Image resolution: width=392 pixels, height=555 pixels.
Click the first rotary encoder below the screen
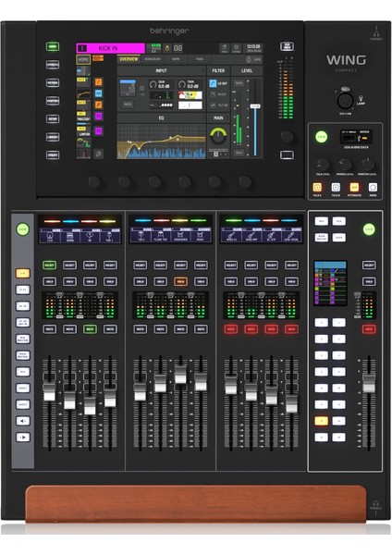click(x=94, y=181)
